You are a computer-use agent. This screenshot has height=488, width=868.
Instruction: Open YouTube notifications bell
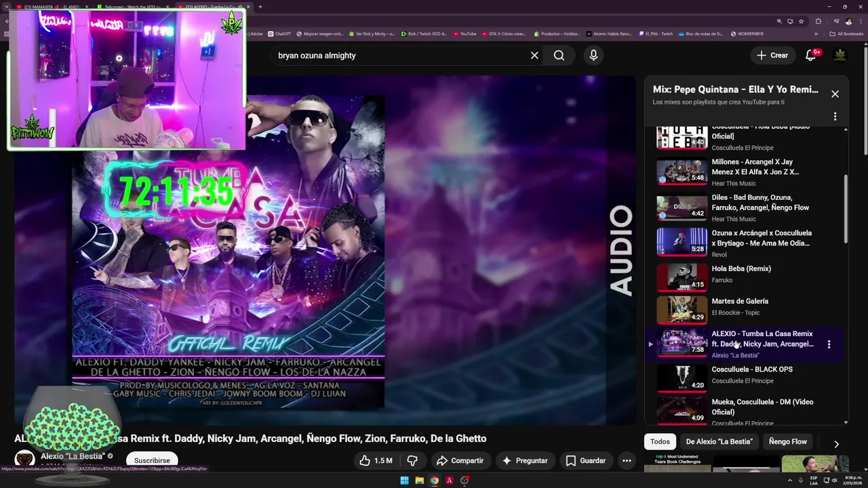coord(810,56)
